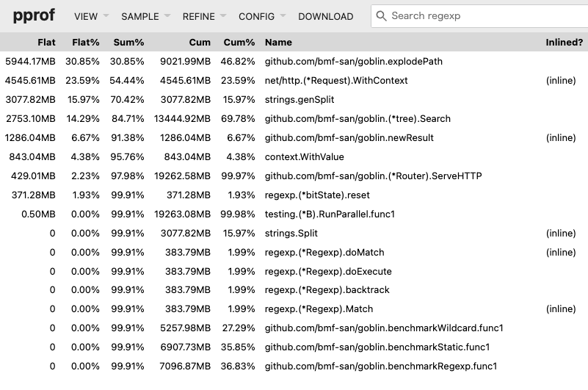
Task: Select the goblin.explodePath row
Action: point(354,62)
